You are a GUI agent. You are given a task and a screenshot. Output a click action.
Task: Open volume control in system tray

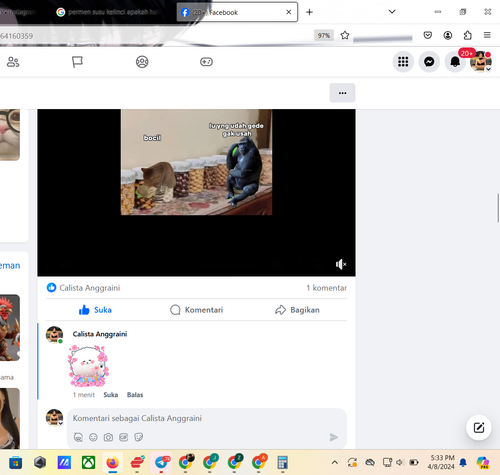coord(400,462)
